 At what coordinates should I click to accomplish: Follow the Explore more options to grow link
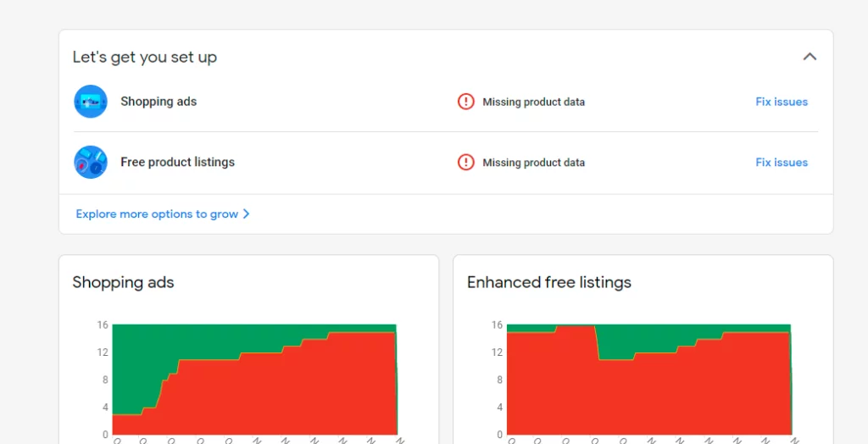[x=157, y=214]
